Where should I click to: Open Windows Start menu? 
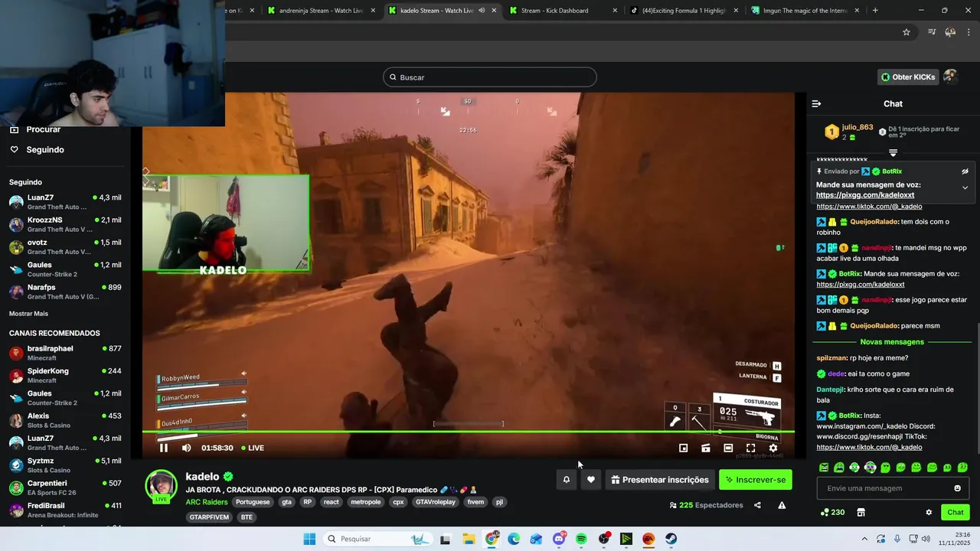[309, 539]
